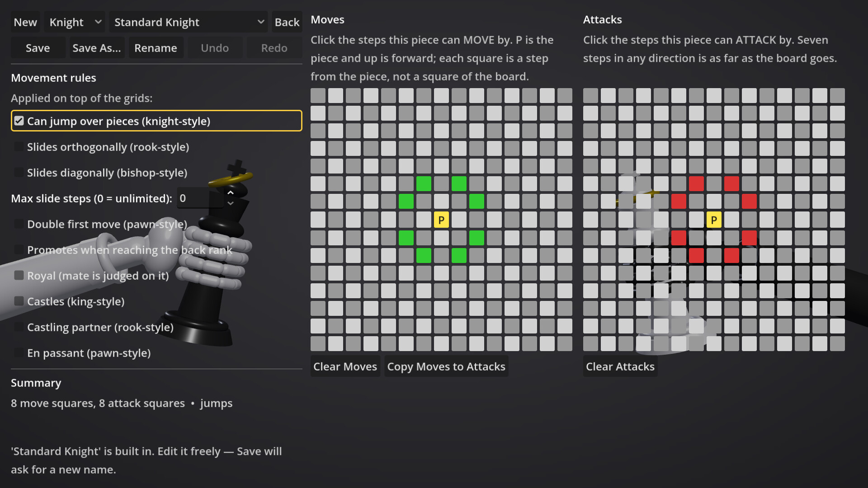Screen dimensions: 868x488
Task: Click the Undo button
Action: pos(215,48)
